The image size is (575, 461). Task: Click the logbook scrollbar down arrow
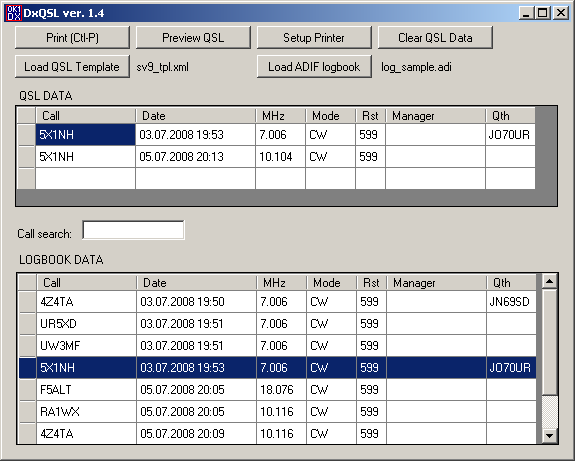pyautogui.click(x=549, y=436)
